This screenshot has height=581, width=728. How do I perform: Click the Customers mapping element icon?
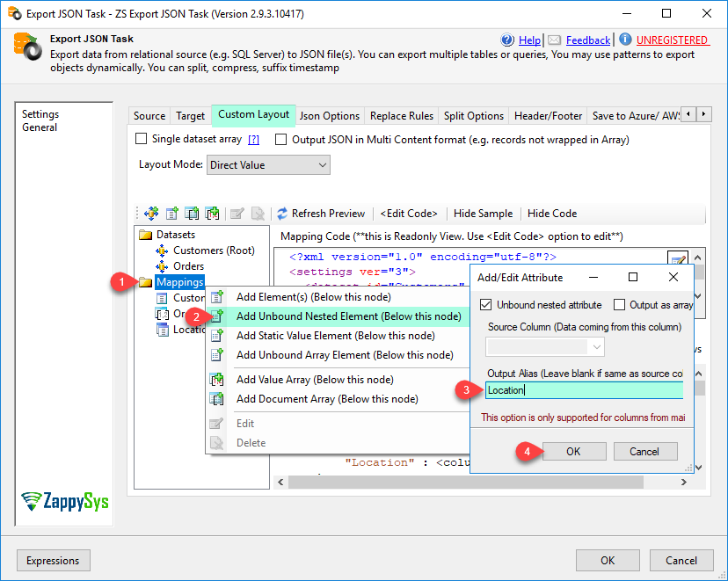(162, 298)
